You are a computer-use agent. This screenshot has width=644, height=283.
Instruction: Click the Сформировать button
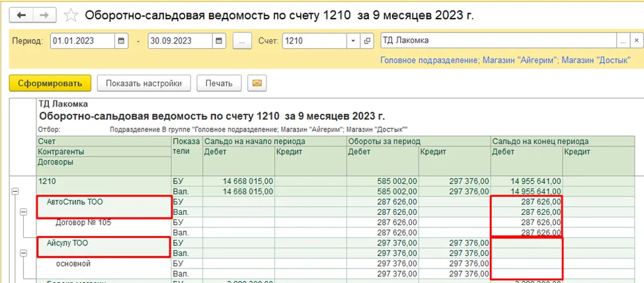(50, 83)
